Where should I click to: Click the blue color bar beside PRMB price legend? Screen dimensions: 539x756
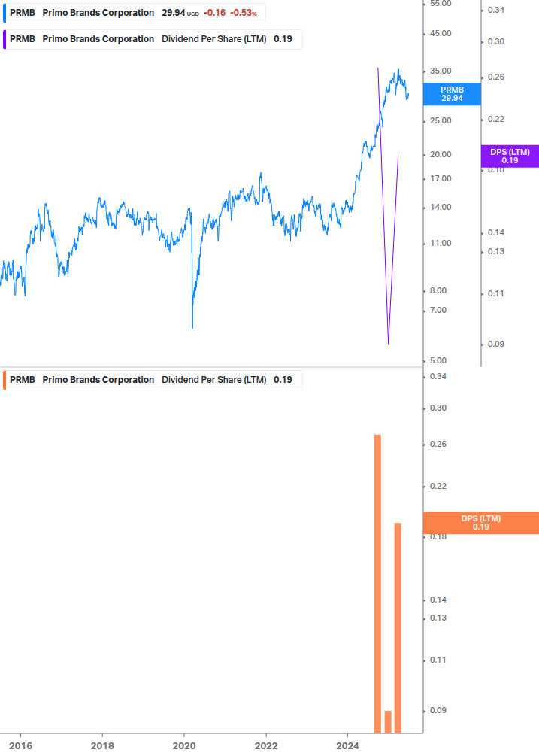5,13
